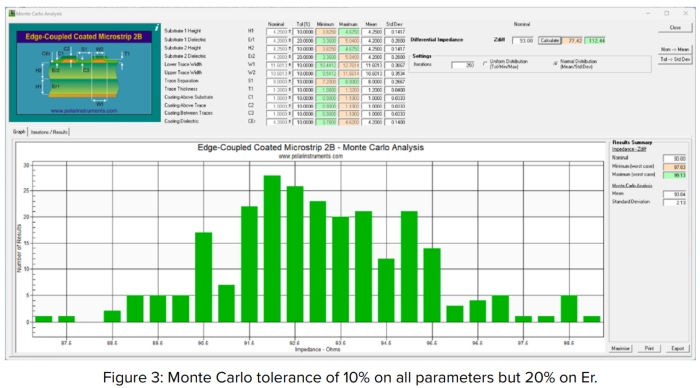Click the Calculate button
Viewport: 700px width, 388px height.
point(549,40)
